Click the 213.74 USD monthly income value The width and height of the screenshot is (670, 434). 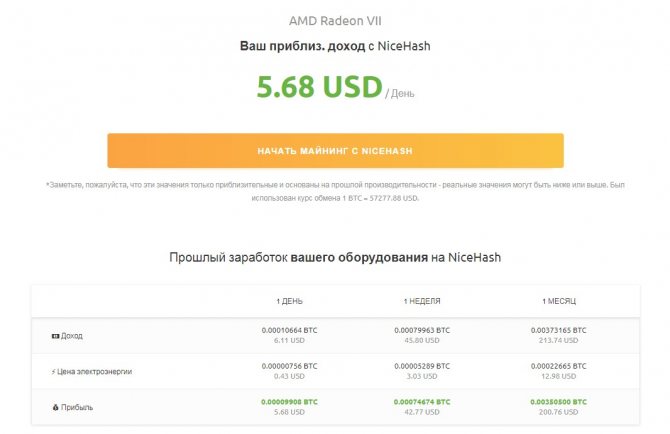tap(558, 340)
